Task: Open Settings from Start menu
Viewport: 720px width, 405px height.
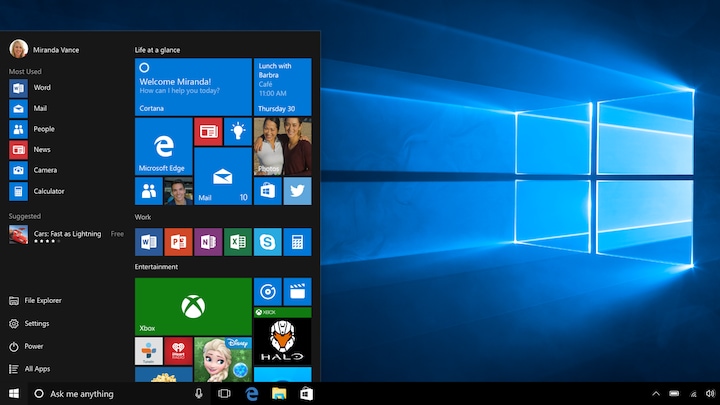Action: click(x=29, y=323)
